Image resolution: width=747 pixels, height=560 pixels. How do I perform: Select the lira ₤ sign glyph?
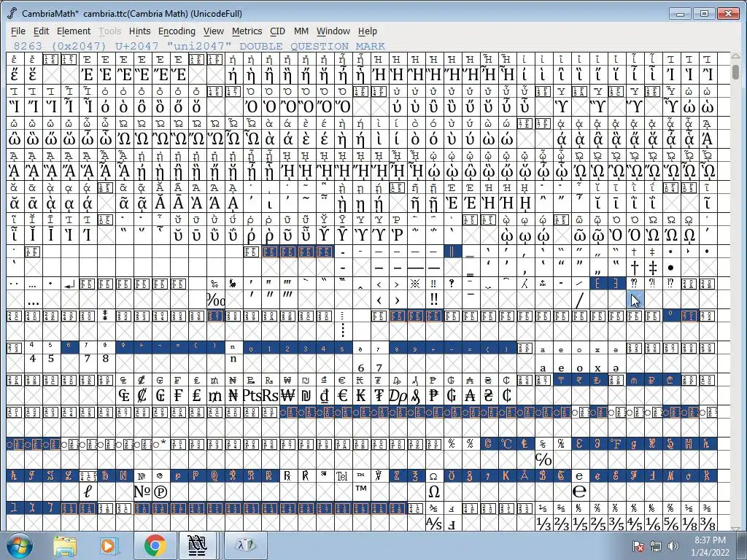pyautogui.click(x=196, y=395)
